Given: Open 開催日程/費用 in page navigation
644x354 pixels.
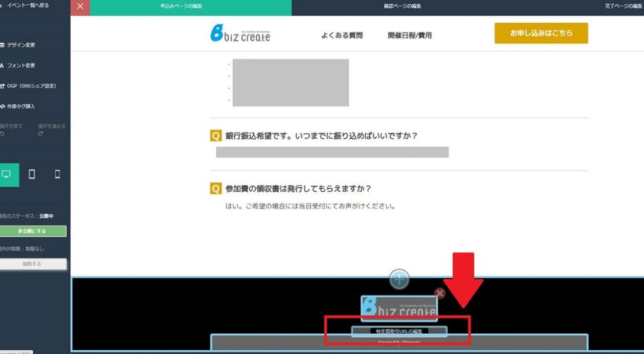Looking at the screenshot, I should click(409, 35).
